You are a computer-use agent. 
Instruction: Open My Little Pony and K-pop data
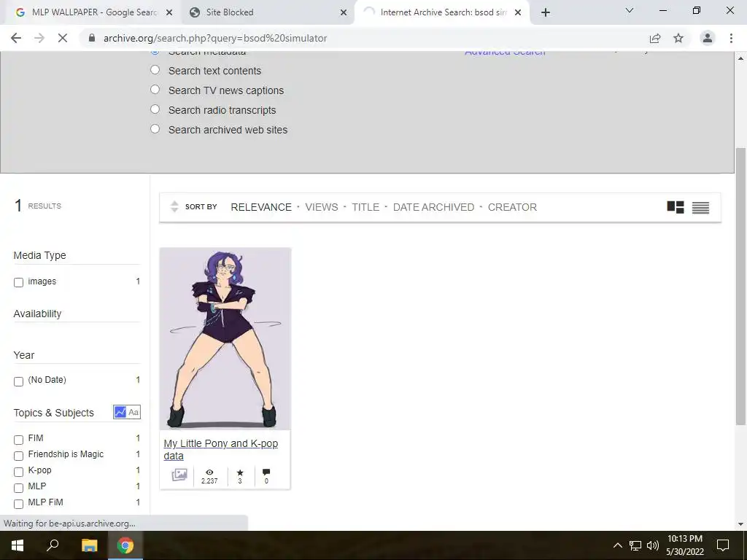[x=221, y=449]
